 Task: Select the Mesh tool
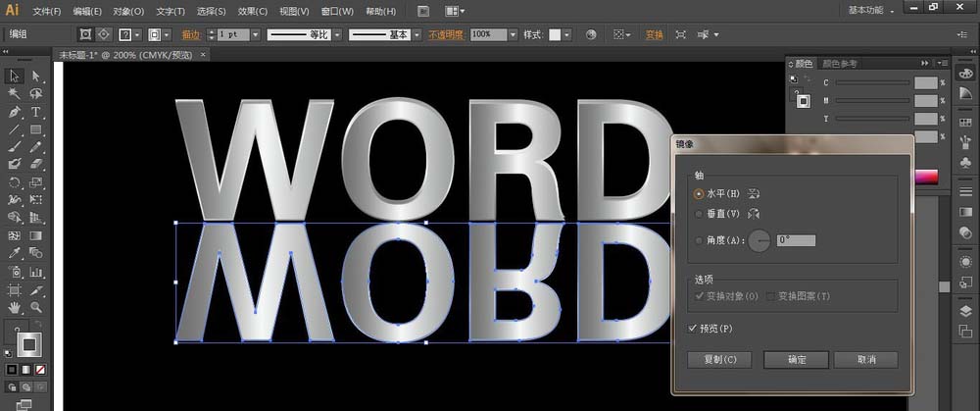click(x=15, y=235)
